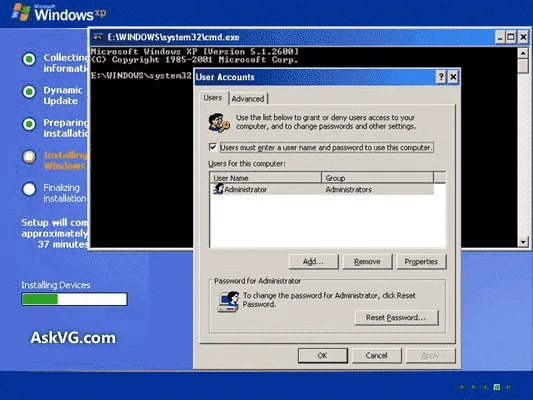Click the Dynamic Update step bullet
This screenshot has height=400, width=533.
(29, 92)
